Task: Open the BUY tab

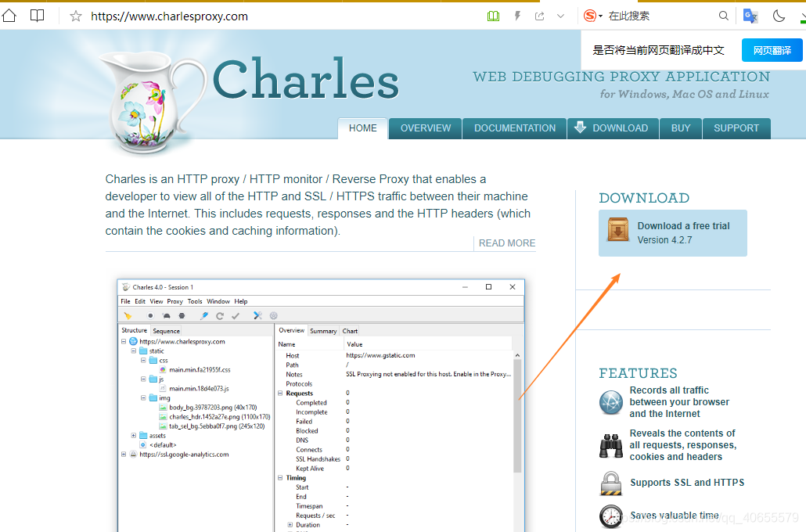Action: 681,128
